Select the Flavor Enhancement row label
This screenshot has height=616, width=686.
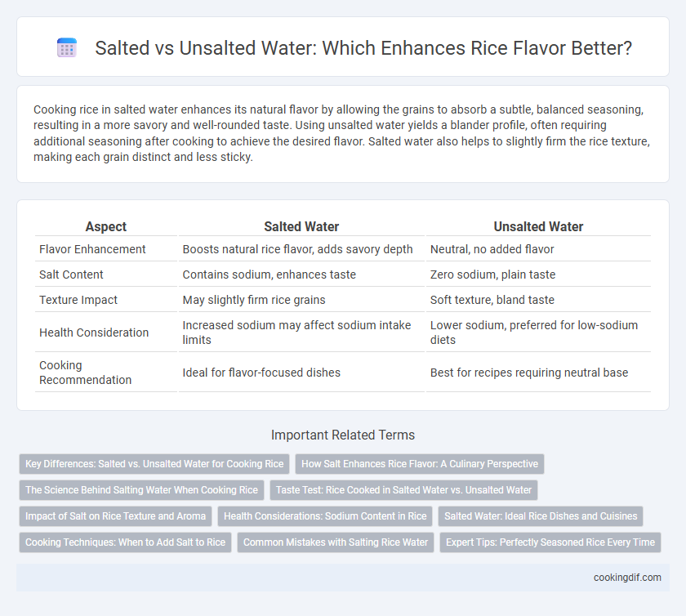tap(92, 249)
